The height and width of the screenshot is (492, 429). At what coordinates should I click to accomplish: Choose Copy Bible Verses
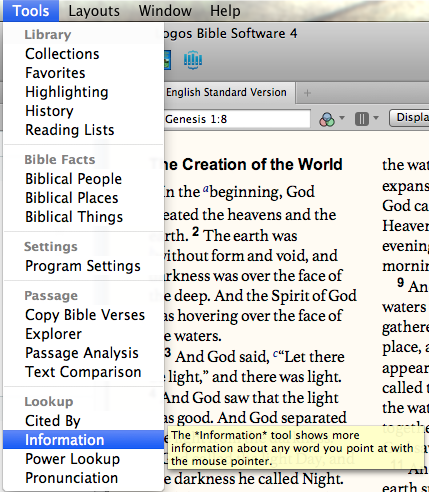(x=83, y=315)
